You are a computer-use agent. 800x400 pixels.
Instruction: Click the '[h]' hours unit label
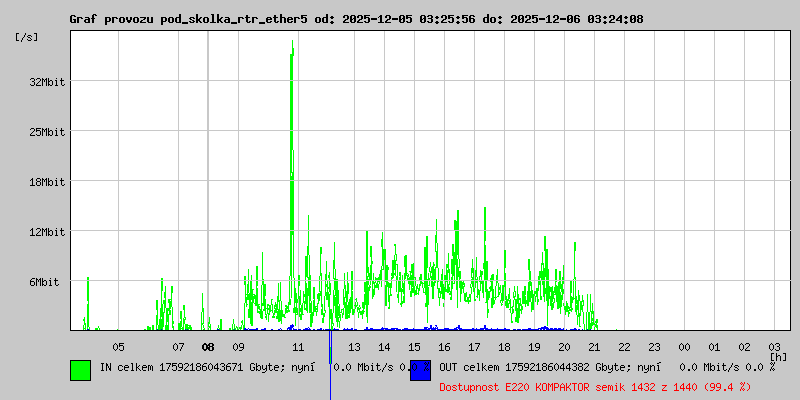point(778,357)
